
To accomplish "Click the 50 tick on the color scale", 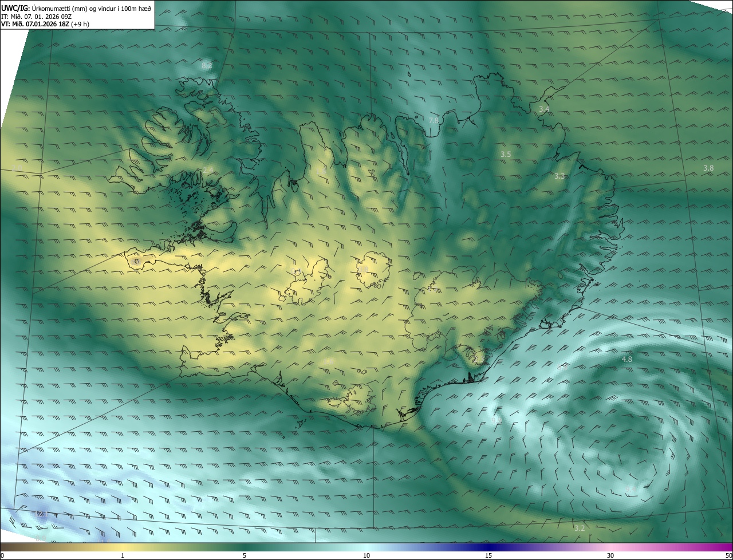I will (x=728, y=555).
